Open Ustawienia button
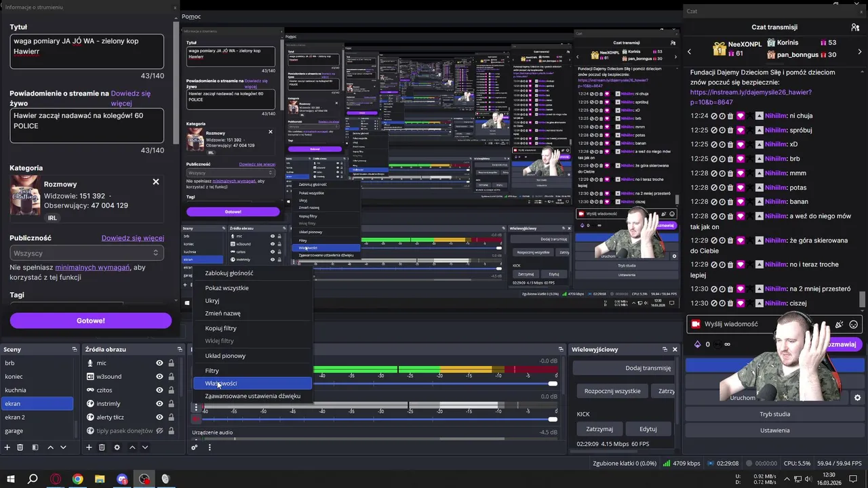 pyautogui.click(x=774, y=430)
